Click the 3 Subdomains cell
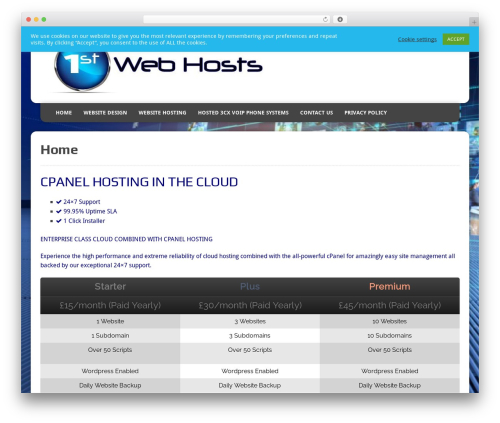The image size is (500, 423). pyautogui.click(x=250, y=336)
